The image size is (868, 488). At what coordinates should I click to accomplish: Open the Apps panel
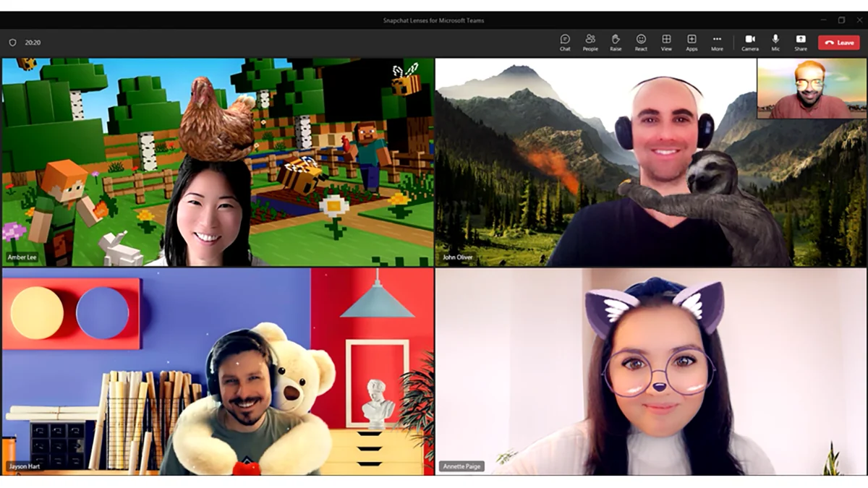(692, 42)
